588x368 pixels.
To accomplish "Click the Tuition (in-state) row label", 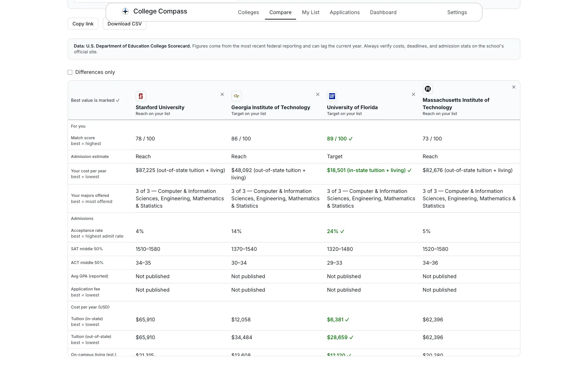I will (x=87, y=319).
